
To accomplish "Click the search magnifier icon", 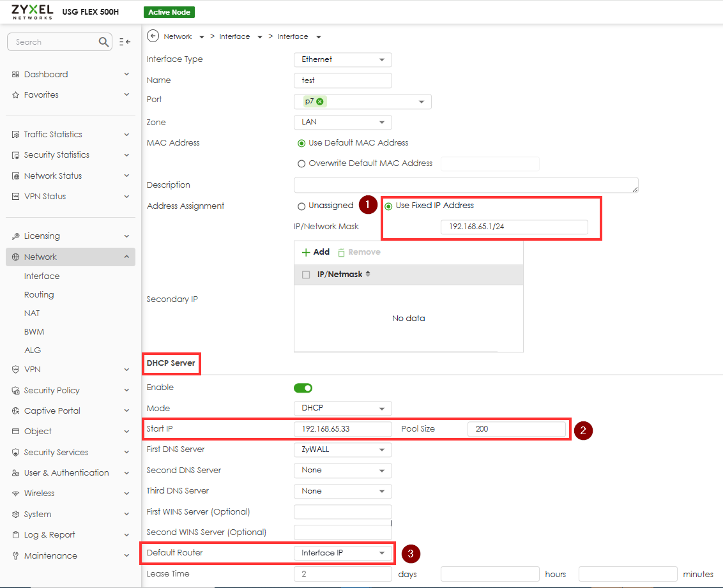I will coord(104,42).
